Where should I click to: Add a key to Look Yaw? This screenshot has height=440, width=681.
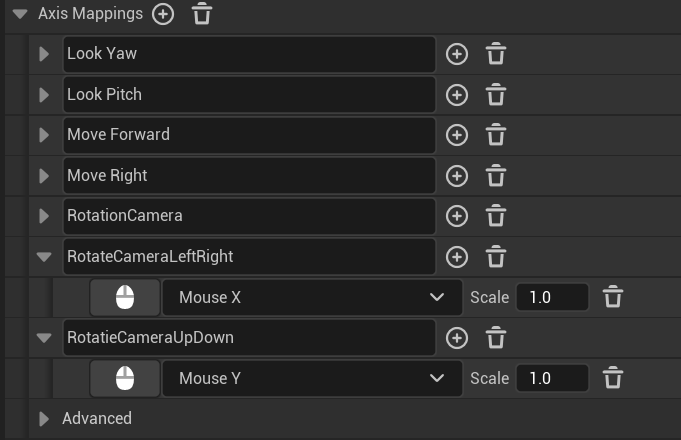[457, 54]
